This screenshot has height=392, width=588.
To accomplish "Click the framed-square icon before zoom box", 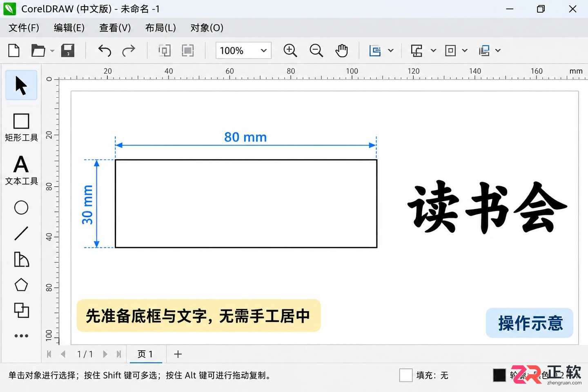I will 188,51.
